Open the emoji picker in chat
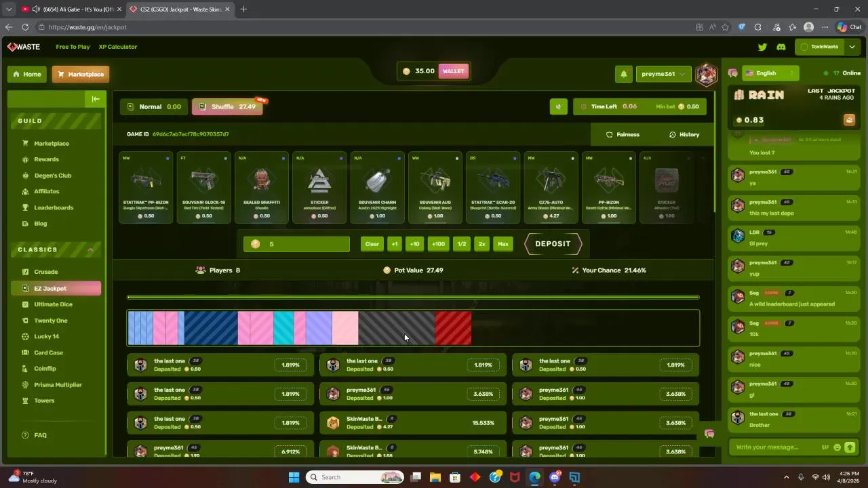The width and height of the screenshot is (868, 488). click(837, 447)
